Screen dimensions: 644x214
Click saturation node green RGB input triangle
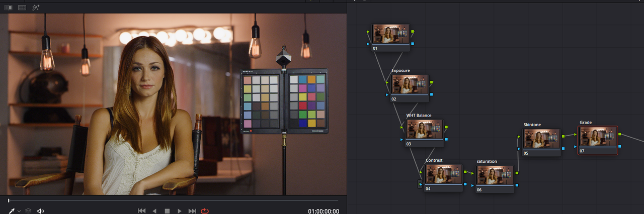coord(473,173)
